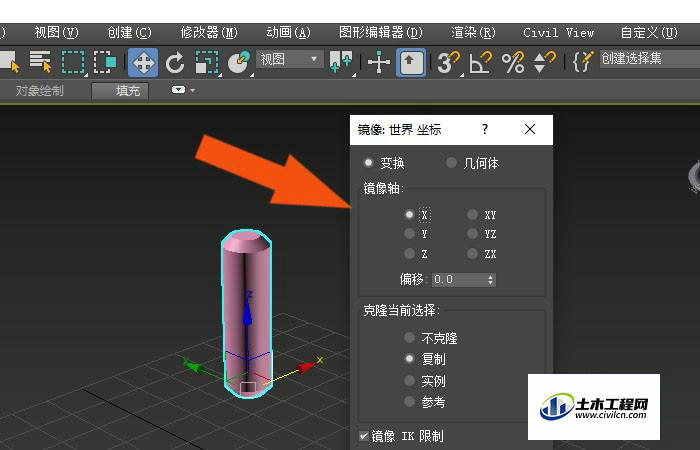Click the 创建选择集 selection set field
700x450 pixels.
(650, 59)
